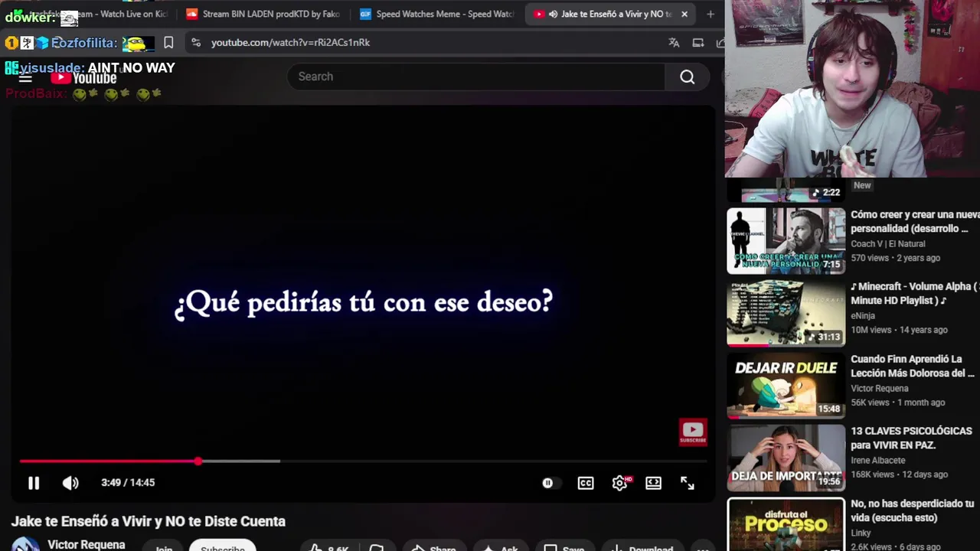This screenshot has width=980, height=551.
Task: Open the Cómo creer y crear una nueva personalidad title
Action: (x=915, y=222)
